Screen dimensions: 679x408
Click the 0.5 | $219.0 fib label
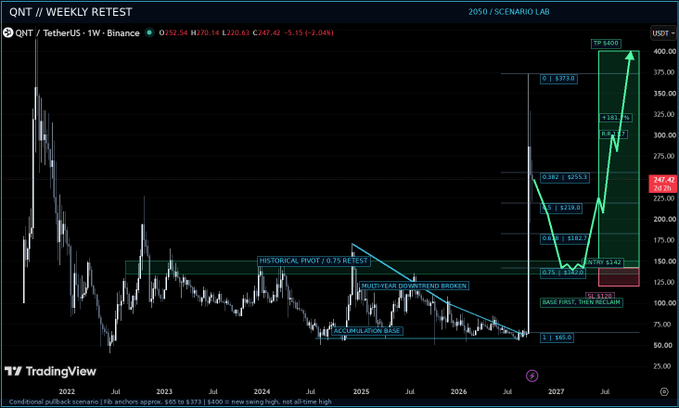(x=562, y=207)
